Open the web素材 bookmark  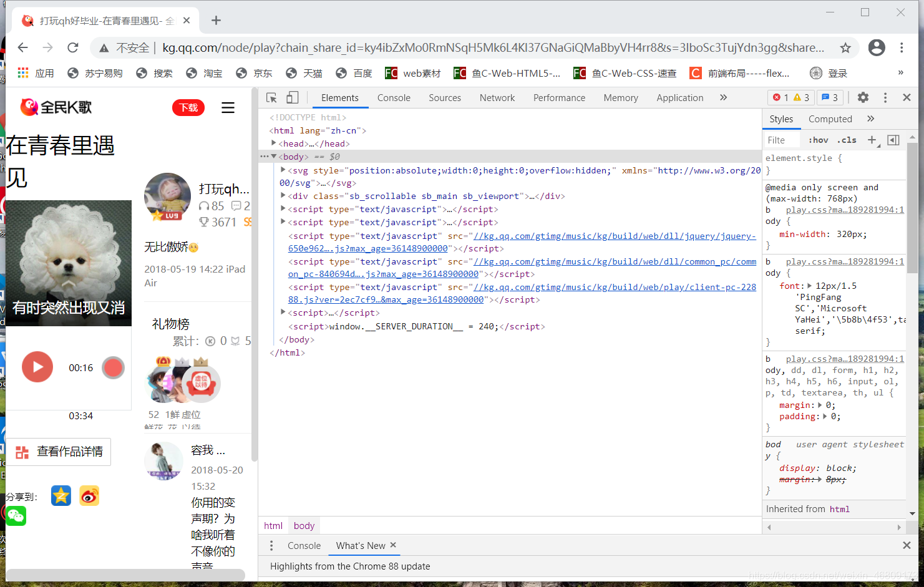413,73
